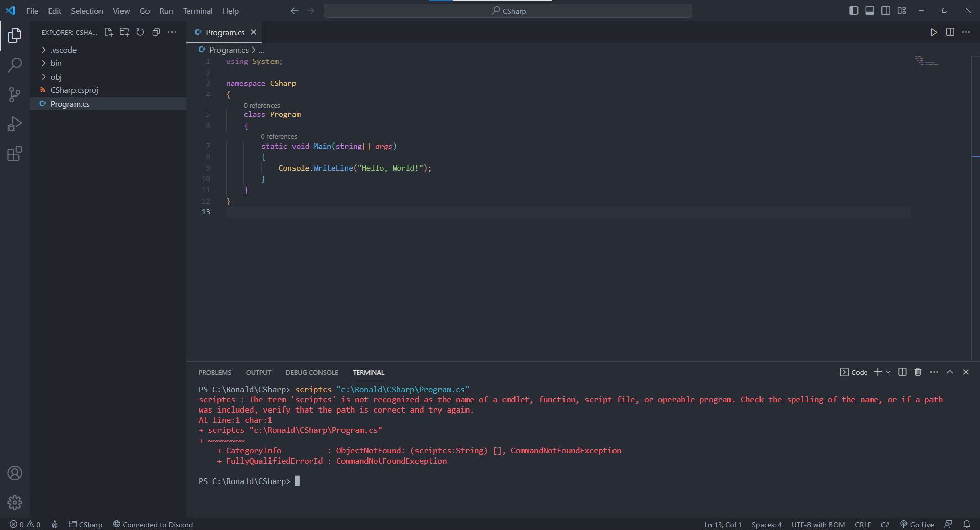Run the code with the play icon
Screen dimensions: 980x530
(x=934, y=32)
